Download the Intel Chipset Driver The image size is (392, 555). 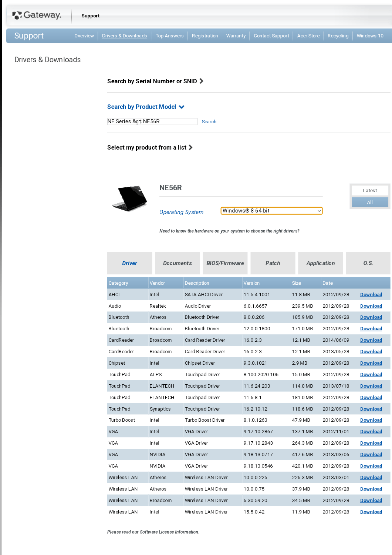tap(371, 363)
